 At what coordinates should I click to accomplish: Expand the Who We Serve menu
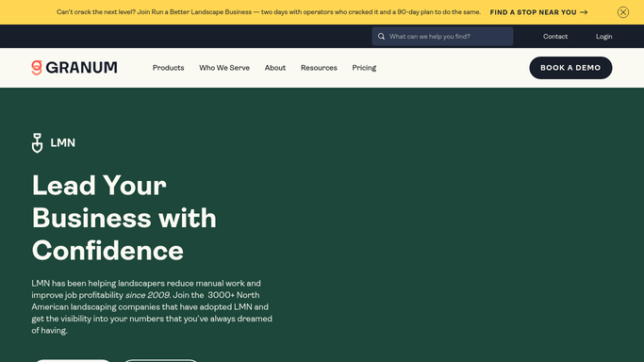tap(224, 68)
